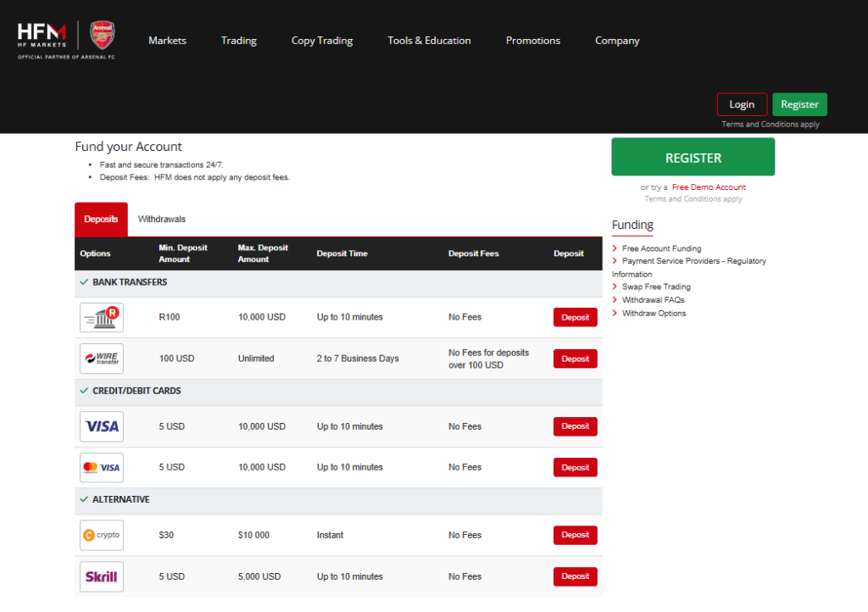Click arrow beside Withdraw Options
Image resolution: width=868 pixels, height=612 pixels.
point(615,313)
